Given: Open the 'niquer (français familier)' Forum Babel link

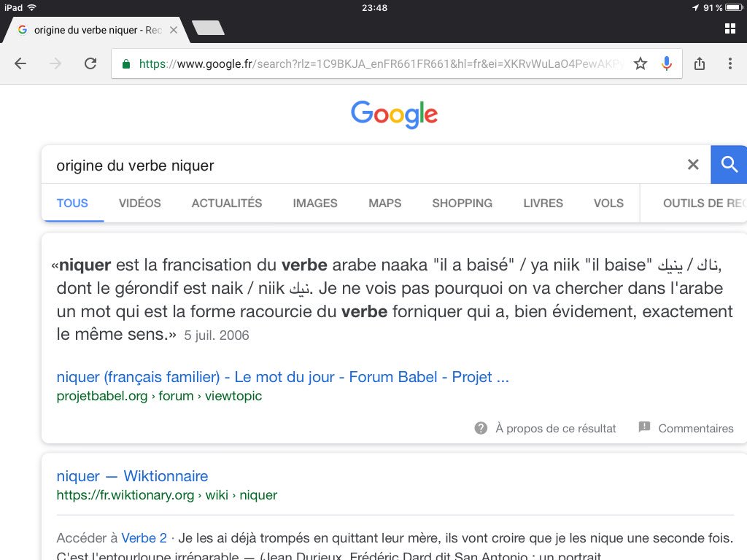Looking at the screenshot, I should point(282,377).
